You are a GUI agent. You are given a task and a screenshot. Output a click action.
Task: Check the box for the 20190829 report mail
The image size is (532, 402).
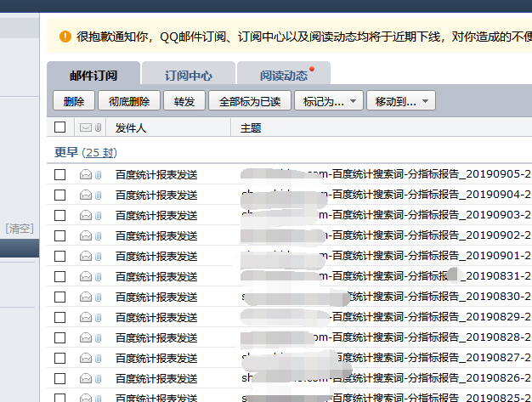coord(60,318)
